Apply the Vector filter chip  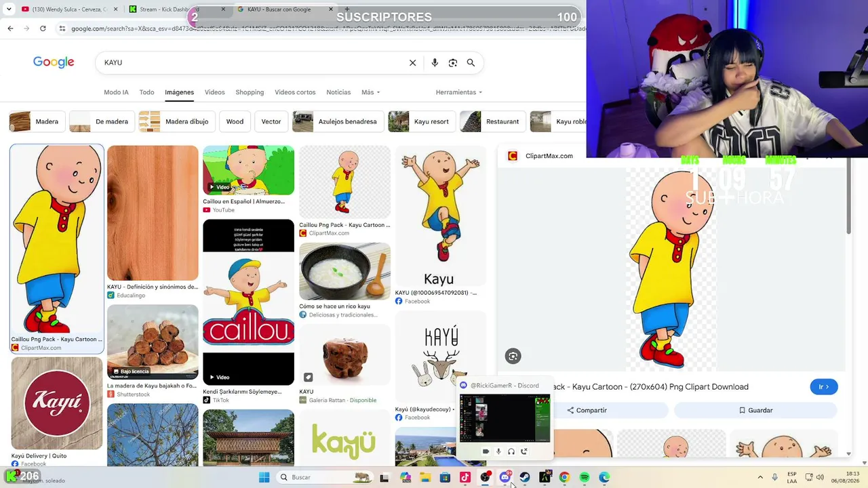[x=271, y=121]
